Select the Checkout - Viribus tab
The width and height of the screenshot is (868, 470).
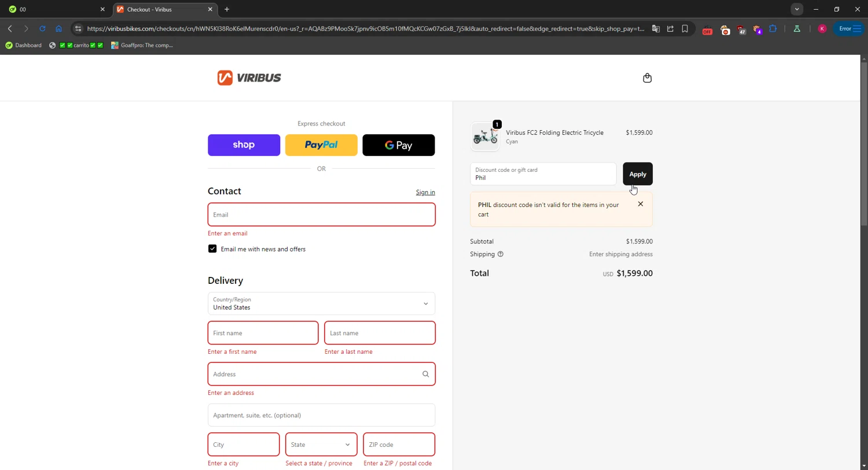(164, 9)
